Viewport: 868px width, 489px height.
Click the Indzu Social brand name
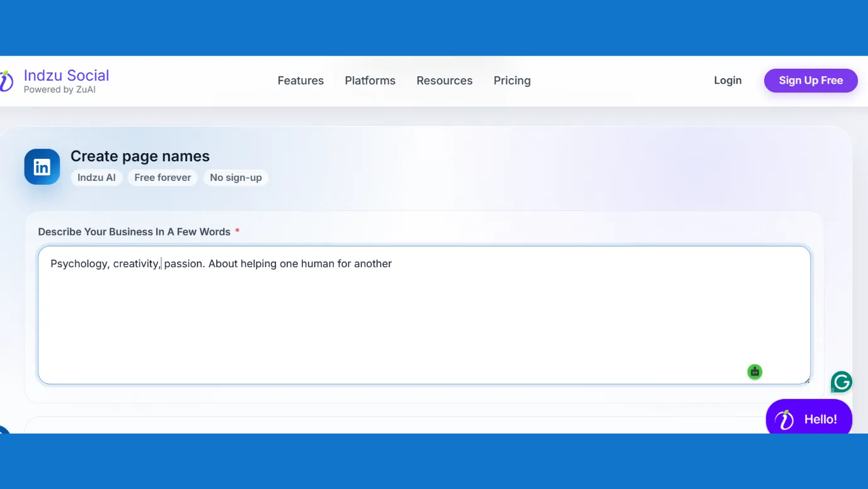coord(66,76)
